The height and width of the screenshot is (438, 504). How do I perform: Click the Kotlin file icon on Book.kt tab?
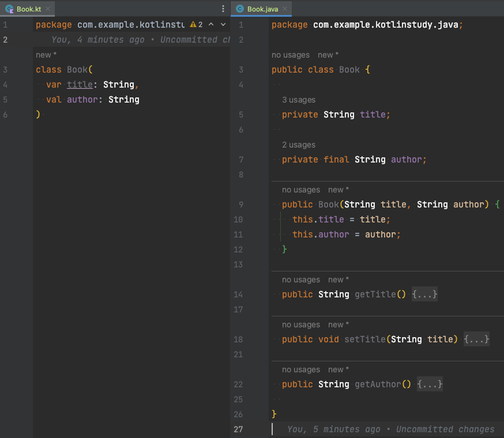coord(9,9)
